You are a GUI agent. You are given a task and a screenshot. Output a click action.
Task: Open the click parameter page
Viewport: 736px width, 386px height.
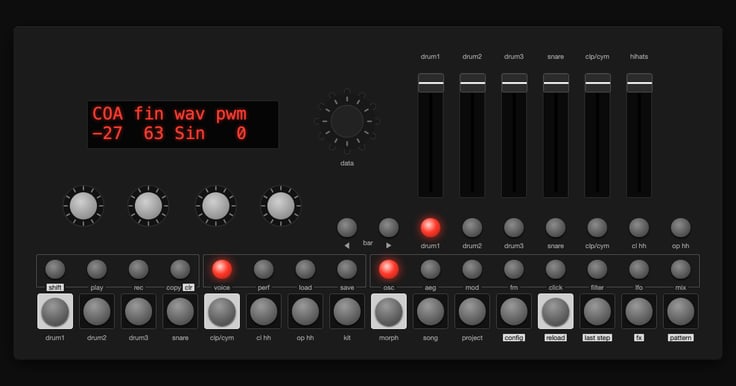point(556,270)
